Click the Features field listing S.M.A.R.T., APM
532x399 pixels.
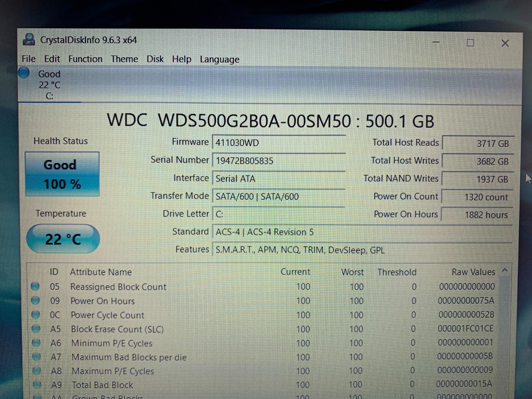click(362, 250)
